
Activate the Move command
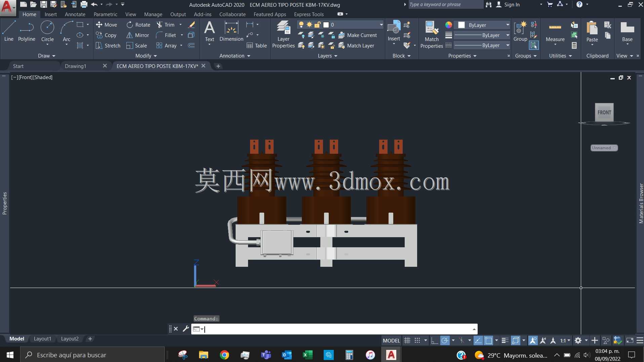coord(107,25)
